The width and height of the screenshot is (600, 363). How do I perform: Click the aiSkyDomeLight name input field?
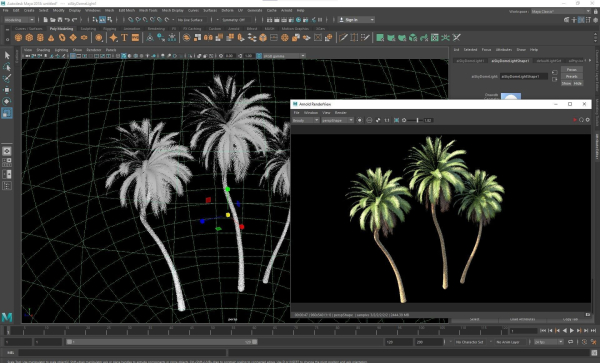(524, 77)
